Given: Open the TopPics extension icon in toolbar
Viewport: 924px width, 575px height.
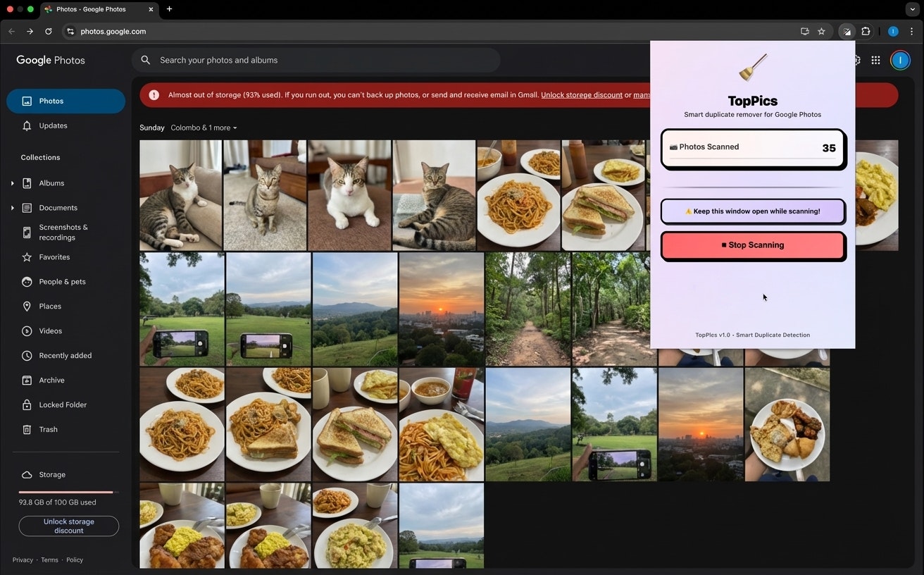Looking at the screenshot, I should 847,31.
